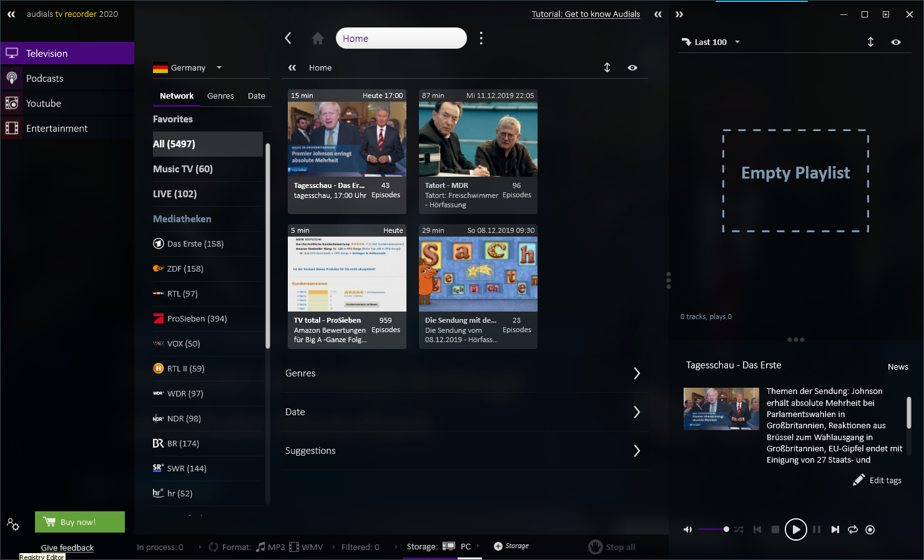Screen dimensions: 924x560
Task: Open the Podcasts section
Action: 67,78
